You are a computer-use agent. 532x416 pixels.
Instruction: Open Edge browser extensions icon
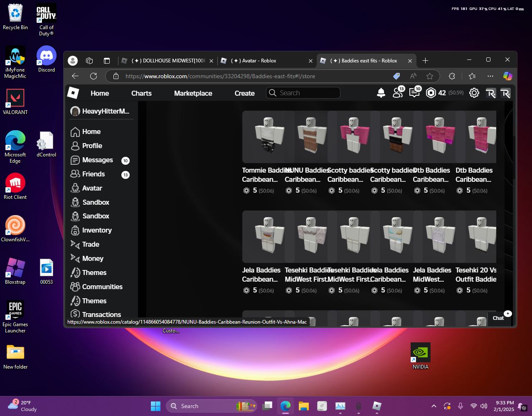(x=452, y=76)
